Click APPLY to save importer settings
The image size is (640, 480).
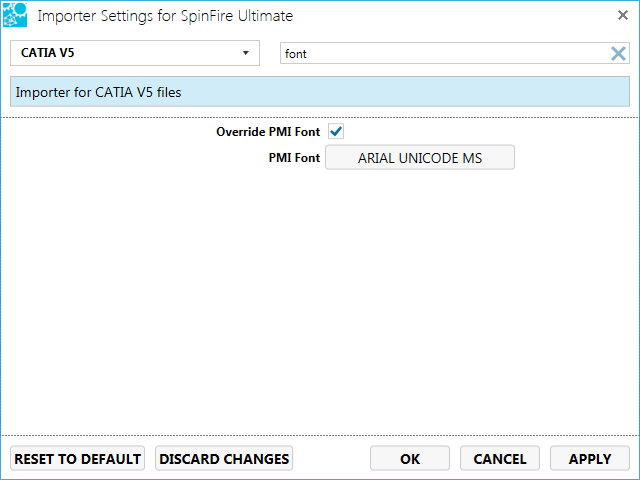coord(589,459)
